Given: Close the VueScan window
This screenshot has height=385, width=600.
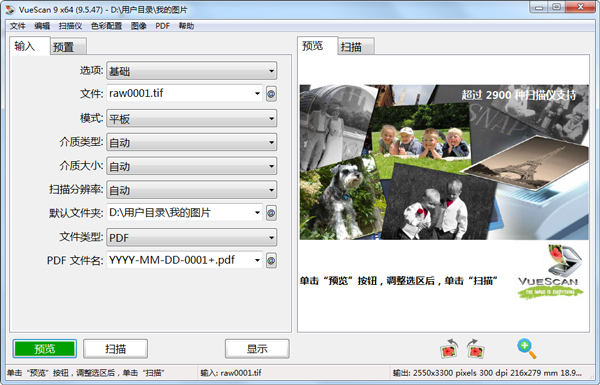Looking at the screenshot, I should tap(580, 7).
